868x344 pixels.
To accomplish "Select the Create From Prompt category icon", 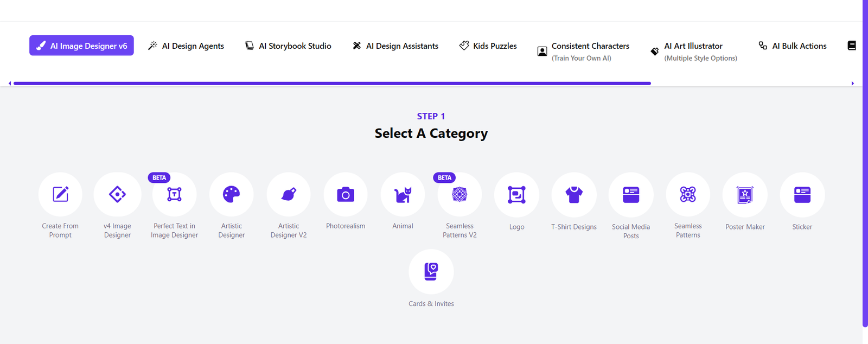I will tap(60, 194).
